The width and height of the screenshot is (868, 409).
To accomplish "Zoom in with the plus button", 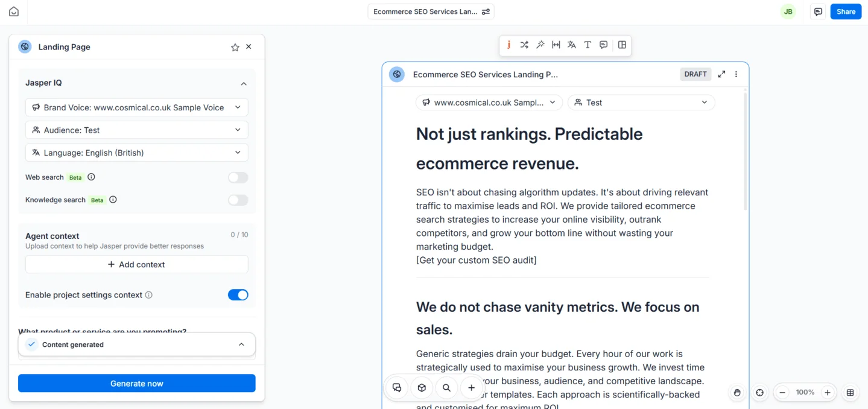I will tap(828, 392).
